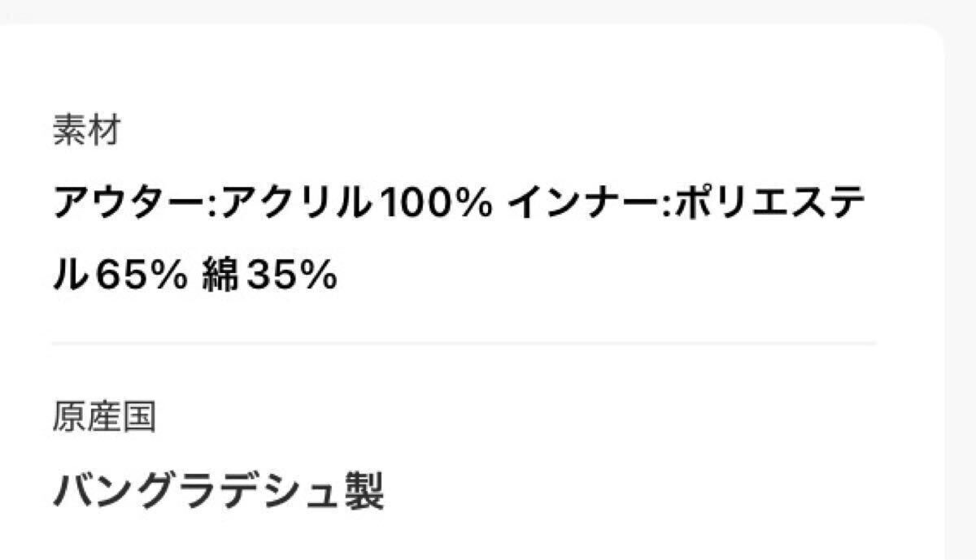Click the 国 character in the 原産国 label
The image size is (976, 560).
coord(138,418)
